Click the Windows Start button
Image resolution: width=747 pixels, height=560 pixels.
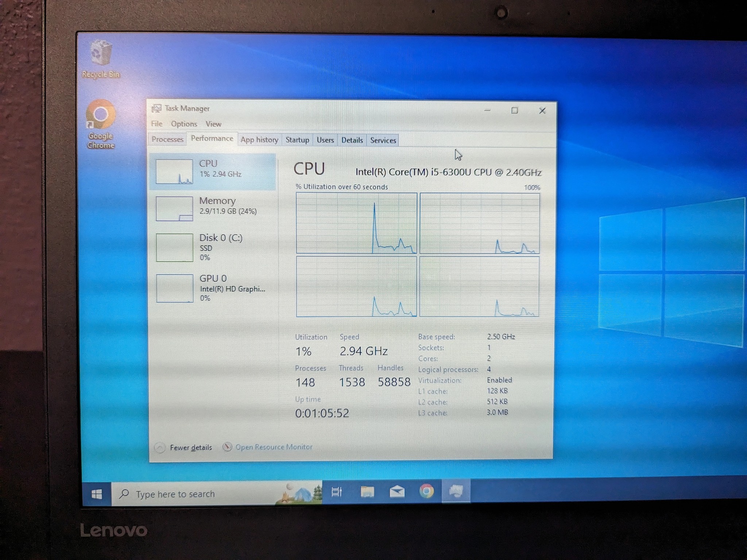97,494
